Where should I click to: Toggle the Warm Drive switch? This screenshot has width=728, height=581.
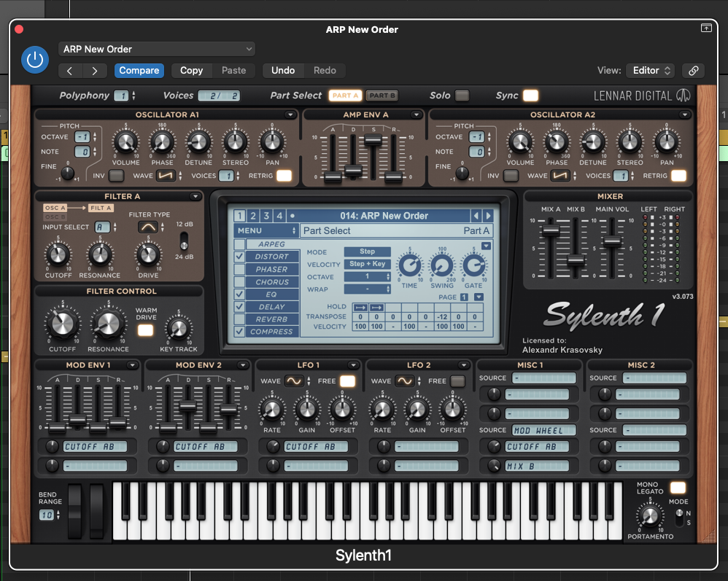[x=145, y=330]
